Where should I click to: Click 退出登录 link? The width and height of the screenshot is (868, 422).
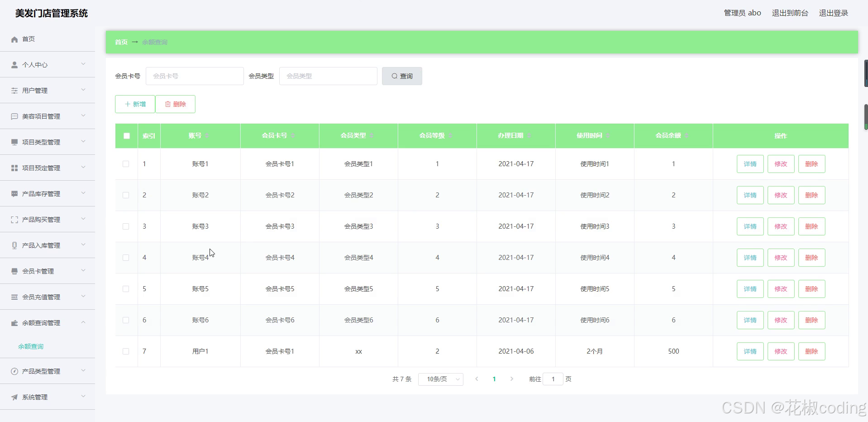coord(833,13)
